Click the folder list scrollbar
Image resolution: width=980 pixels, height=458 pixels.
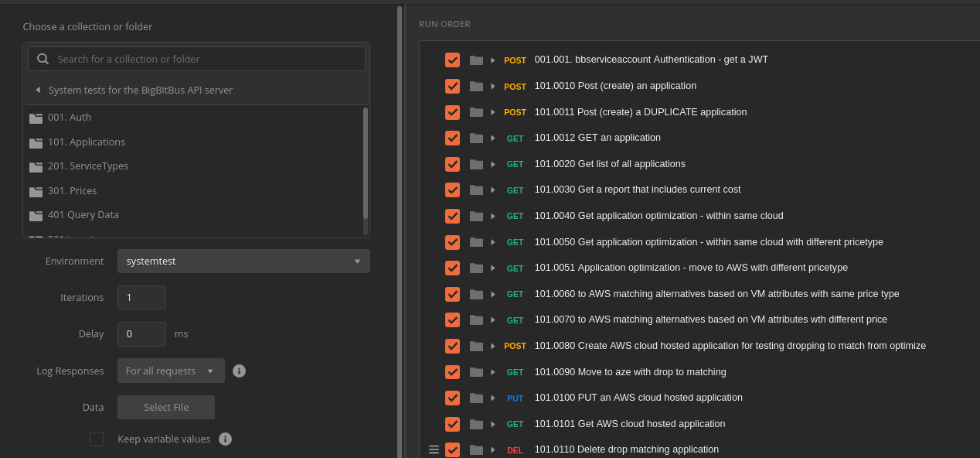tap(366, 163)
